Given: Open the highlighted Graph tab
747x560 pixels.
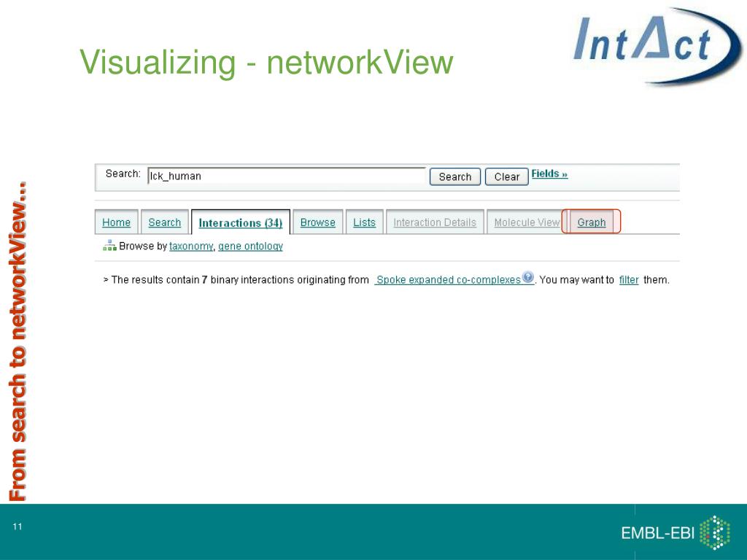Looking at the screenshot, I should pyautogui.click(x=591, y=222).
